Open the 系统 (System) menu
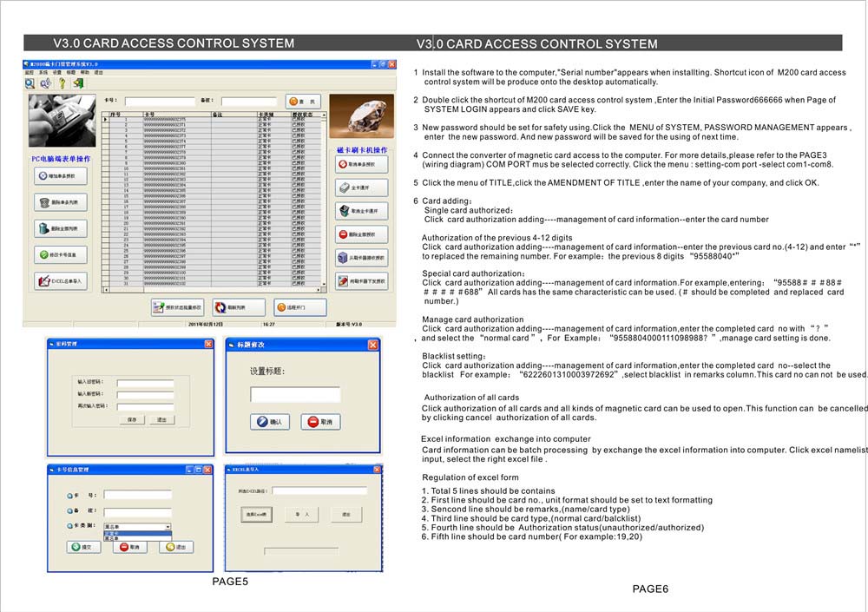This screenshot has height=612, width=868. click(43, 73)
